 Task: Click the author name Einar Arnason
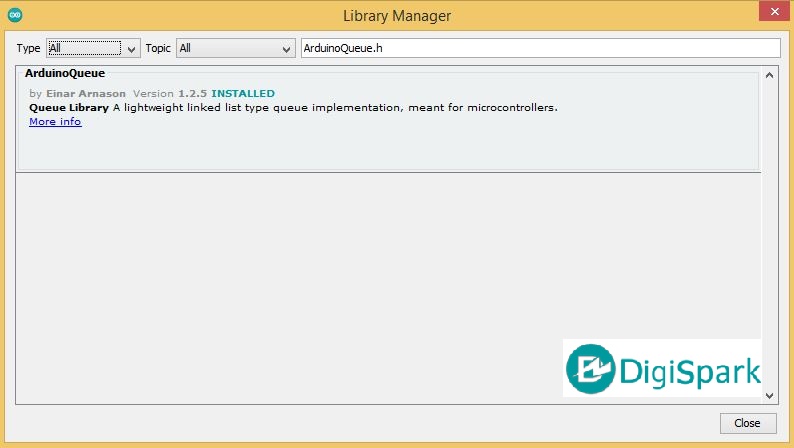tap(86, 94)
